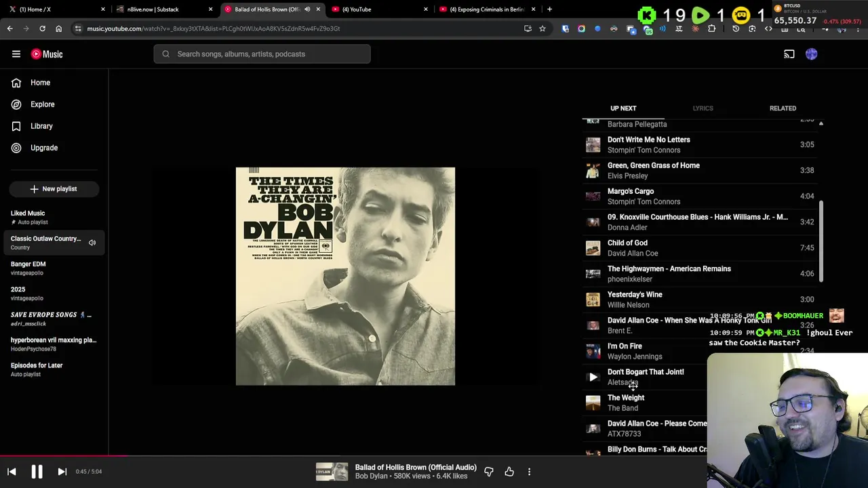Switch to the RELATED tab
The height and width of the screenshot is (488, 868).
pos(783,108)
